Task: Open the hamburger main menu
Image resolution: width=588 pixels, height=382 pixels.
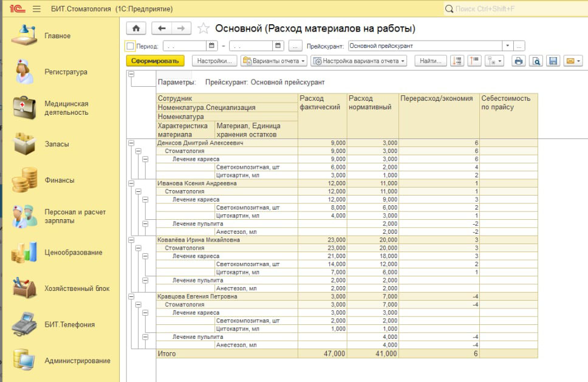Action: coord(36,9)
